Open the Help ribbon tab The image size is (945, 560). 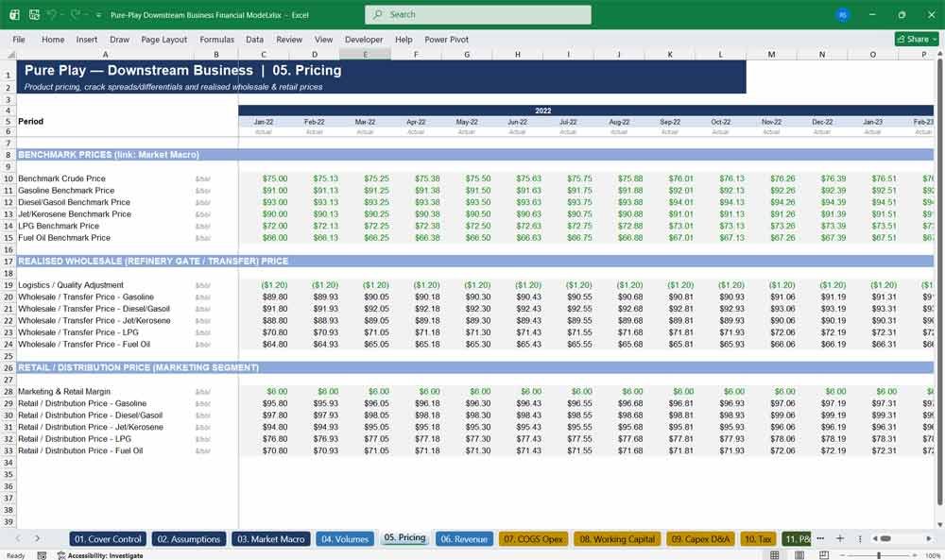point(404,39)
